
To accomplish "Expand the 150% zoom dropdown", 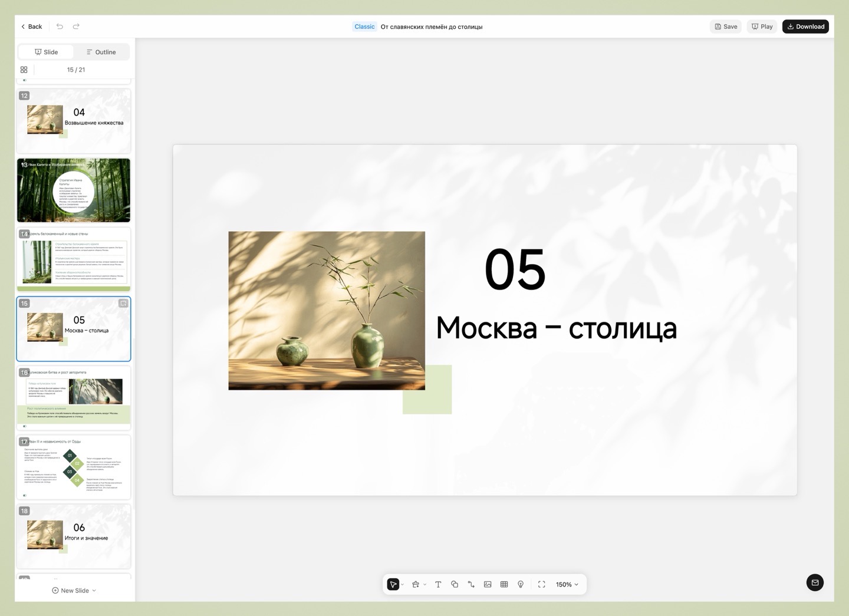I will [567, 584].
